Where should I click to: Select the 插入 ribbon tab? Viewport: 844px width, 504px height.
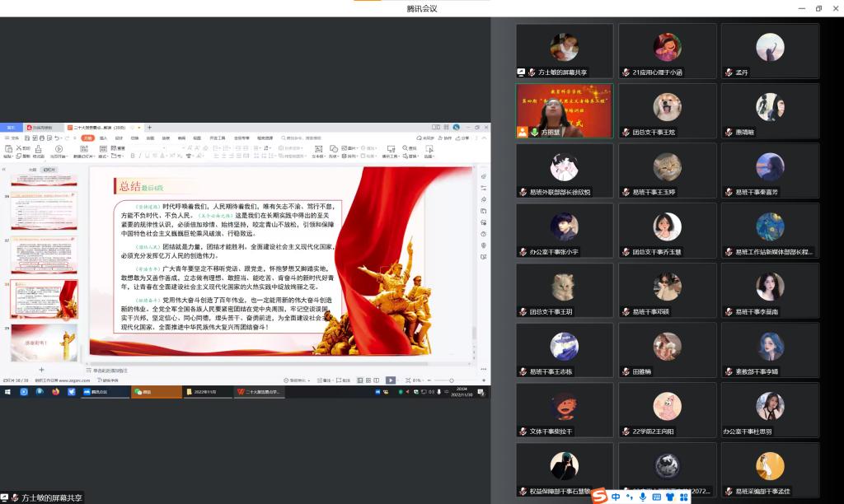(x=104, y=138)
